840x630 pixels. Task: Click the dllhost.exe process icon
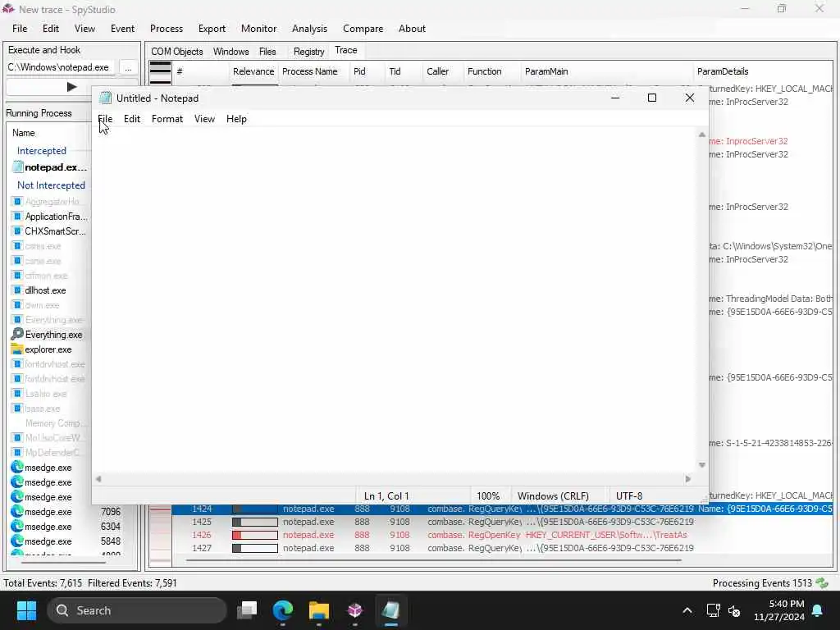coord(17,290)
